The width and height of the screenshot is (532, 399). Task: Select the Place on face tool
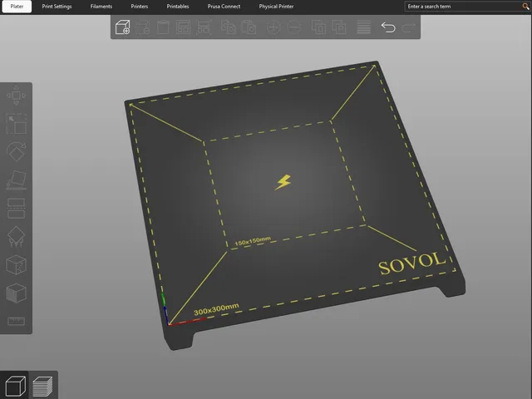tap(16, 180)
